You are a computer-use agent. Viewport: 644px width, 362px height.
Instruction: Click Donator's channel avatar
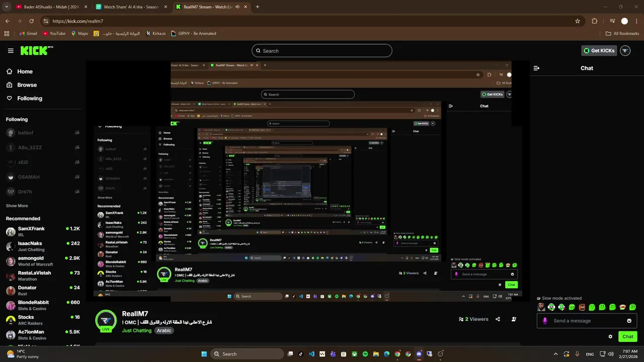coord(10,291)
